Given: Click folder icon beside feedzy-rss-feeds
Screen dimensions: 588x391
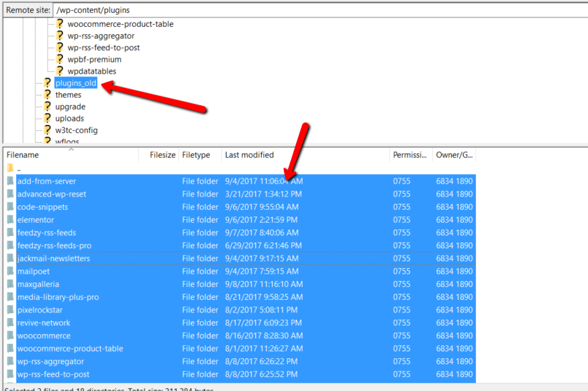Looking at the screenshot, I should (10, 233).
